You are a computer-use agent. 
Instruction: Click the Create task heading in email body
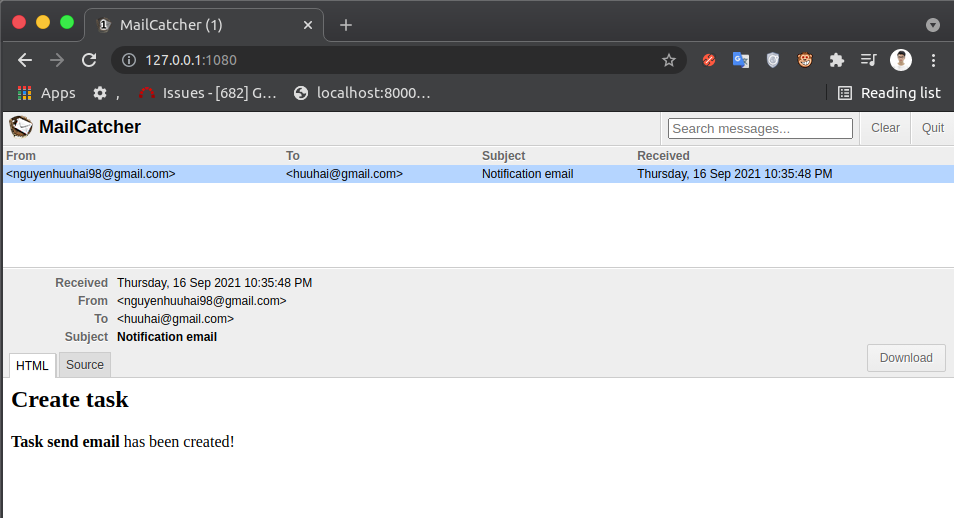click(x=70, y=400)
